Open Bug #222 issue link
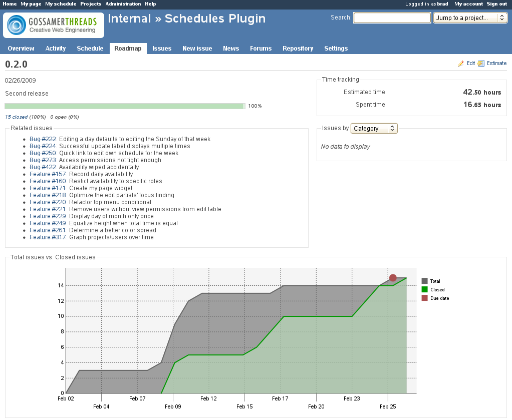Screen dimensions: 512x420 click(43, 139)
